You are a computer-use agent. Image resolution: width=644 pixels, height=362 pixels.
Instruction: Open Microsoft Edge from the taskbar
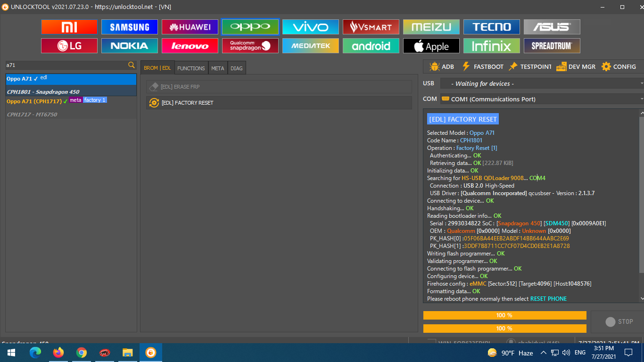[x=35, y=353]
